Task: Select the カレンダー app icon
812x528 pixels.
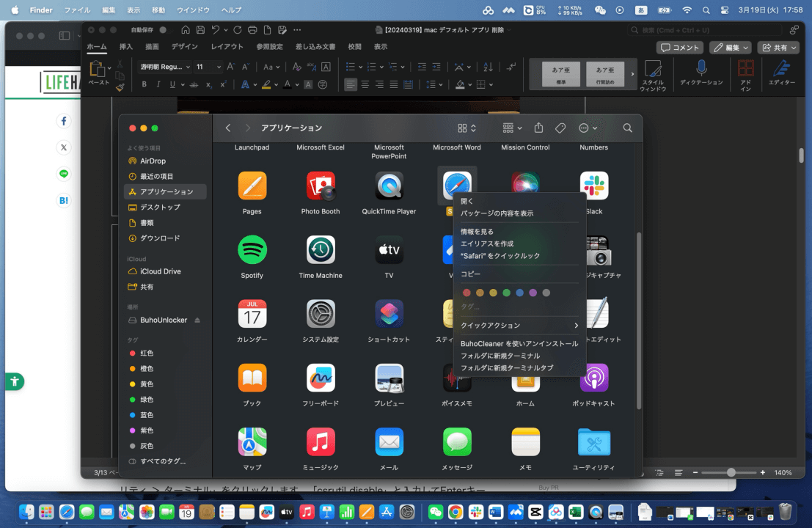Action: [x=252, y=314]
